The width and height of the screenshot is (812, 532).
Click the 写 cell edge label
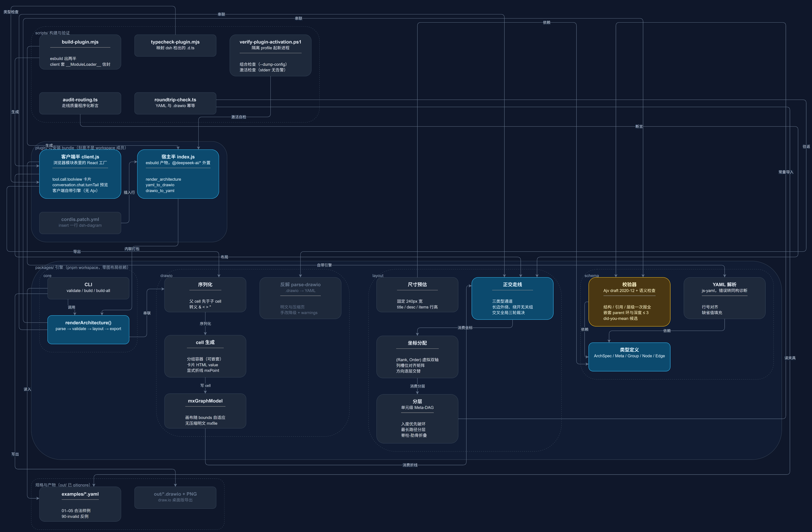(x=205, y=386)
